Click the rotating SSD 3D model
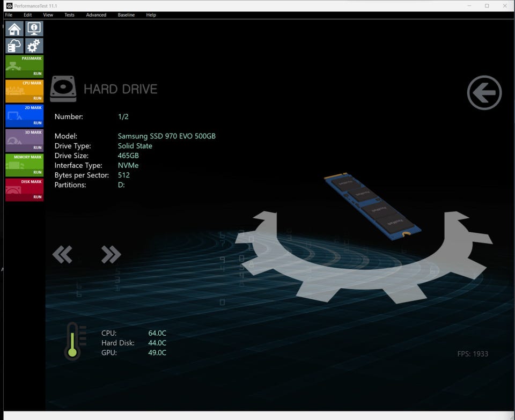The height and width of the screenshot is (420, 515). coord(372,206)
